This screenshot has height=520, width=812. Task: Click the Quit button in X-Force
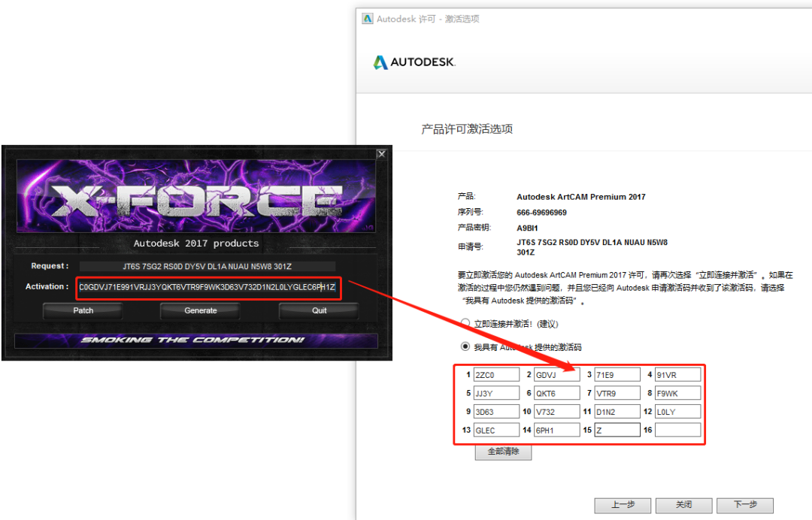pos(320,310)
